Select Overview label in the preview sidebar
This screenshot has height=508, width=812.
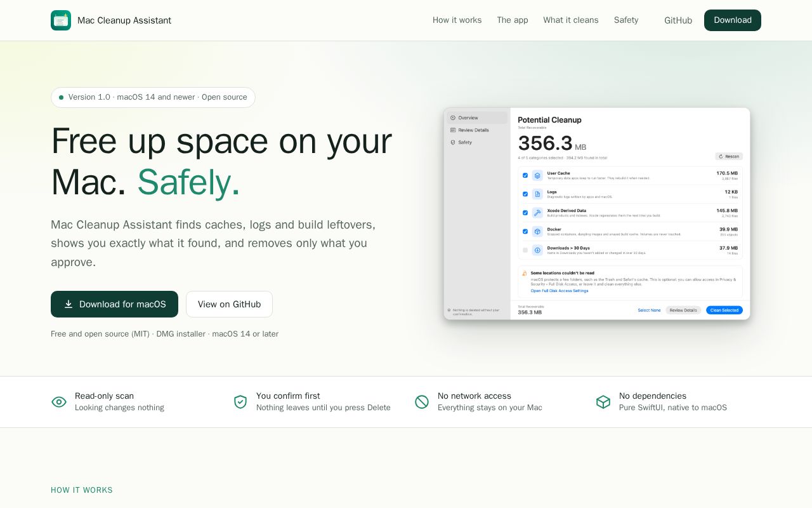pyautogui.click(x=468, y=117)
